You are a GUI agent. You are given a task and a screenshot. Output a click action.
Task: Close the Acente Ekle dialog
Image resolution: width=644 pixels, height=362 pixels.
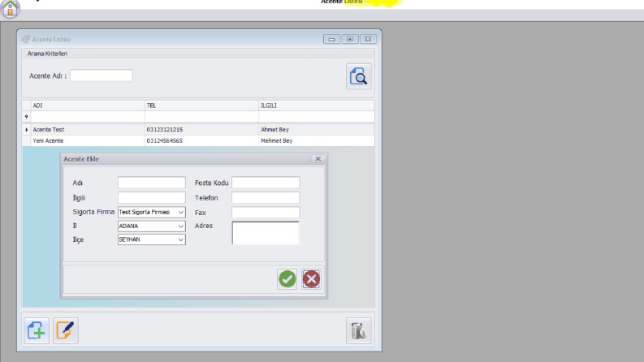(318, 159)
